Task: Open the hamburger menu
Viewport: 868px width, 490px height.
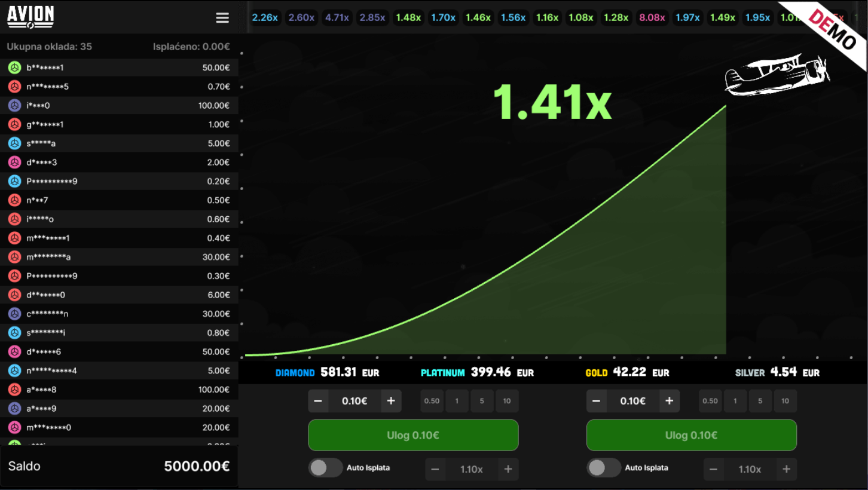Action: (222, 18)
